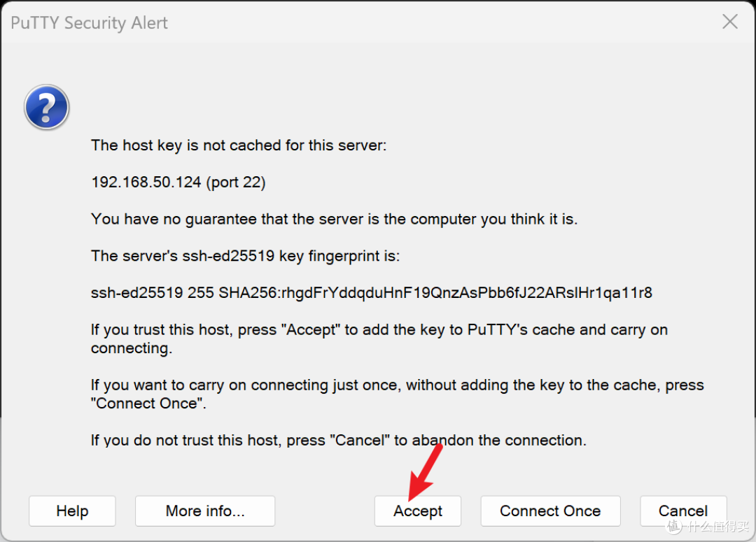
Task: Open Help for this security alert
Action: point(72,511)
